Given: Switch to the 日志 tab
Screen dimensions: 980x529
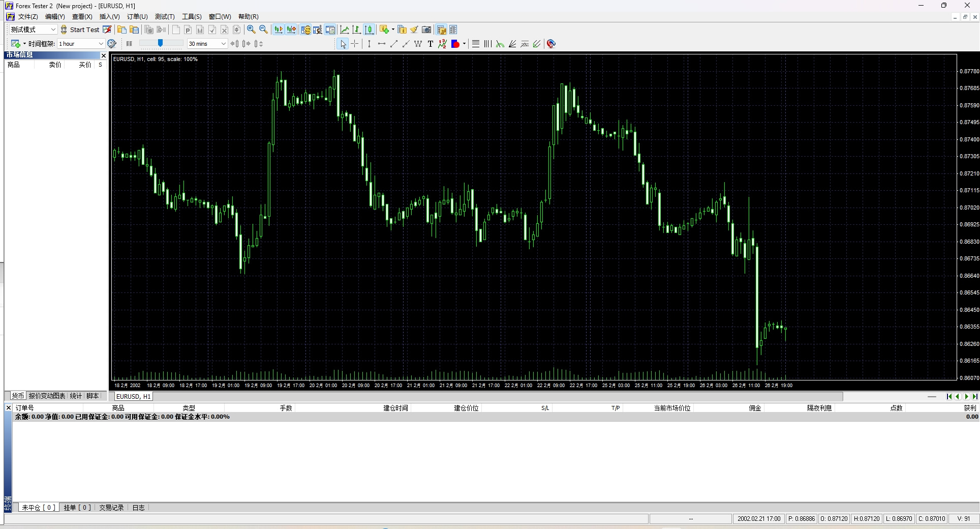Looking at the screenshot, I should 138,508.
